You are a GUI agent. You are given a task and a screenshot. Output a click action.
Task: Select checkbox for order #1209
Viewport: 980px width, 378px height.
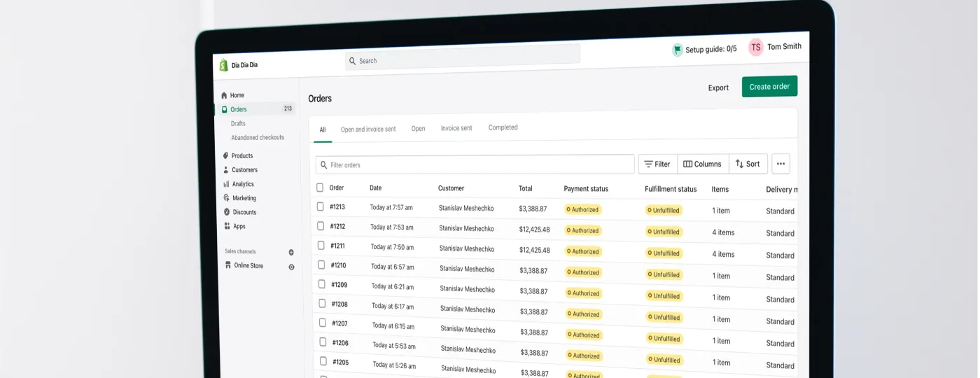(x=322, y=284)
